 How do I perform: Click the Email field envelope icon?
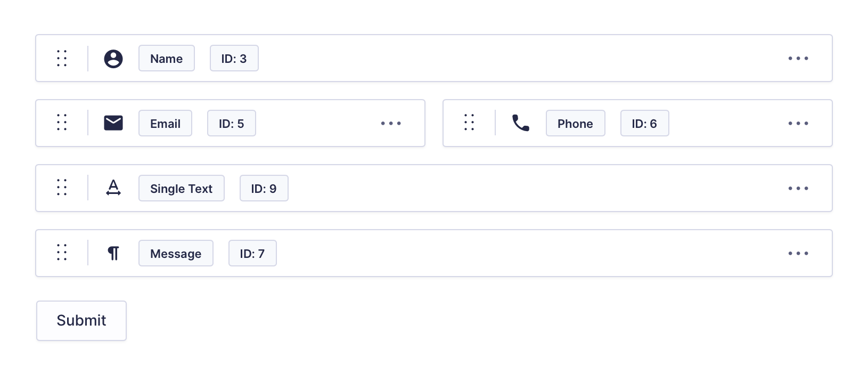click(x=113, y=123)
